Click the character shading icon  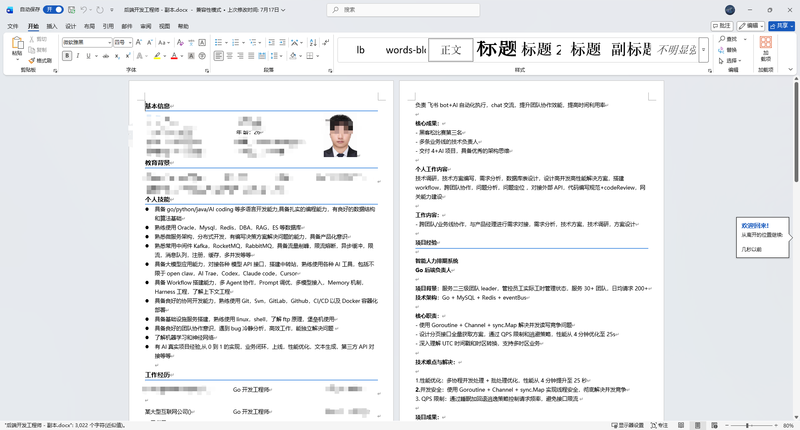tap(191, 56)
